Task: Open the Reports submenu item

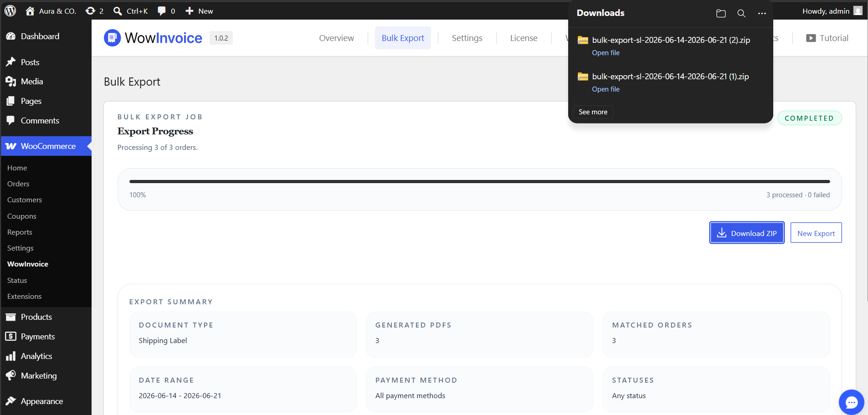Action: tap(20, 232)
